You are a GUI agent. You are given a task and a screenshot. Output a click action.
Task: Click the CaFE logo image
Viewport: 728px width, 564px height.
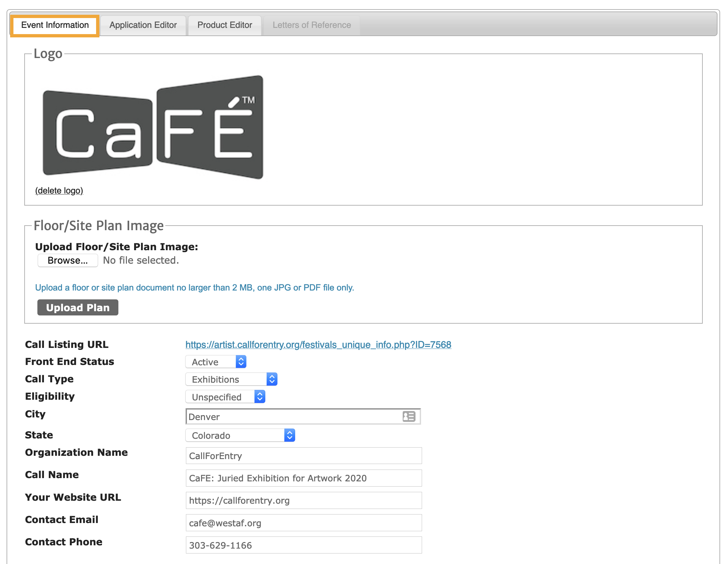click(x=153, y=127)
